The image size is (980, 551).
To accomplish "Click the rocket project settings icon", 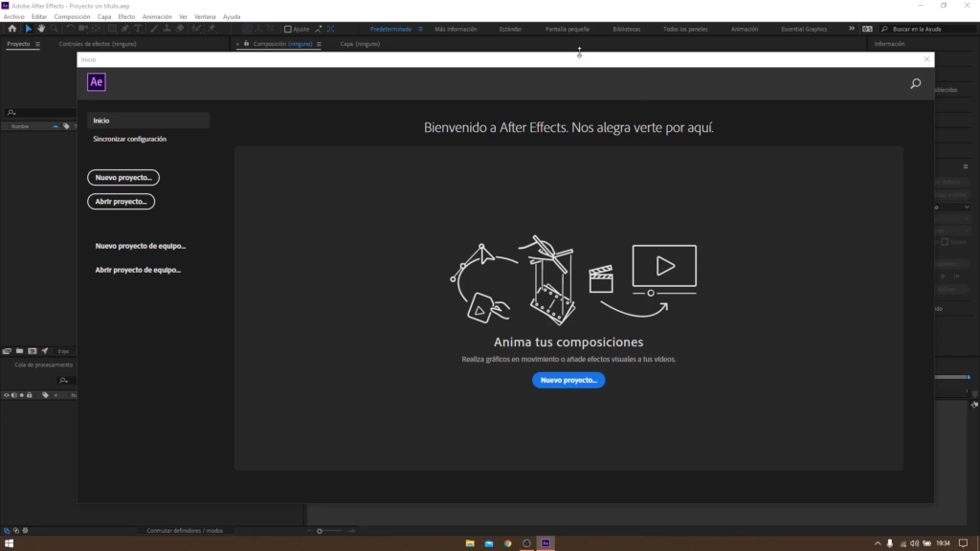I will pos(44,351).
